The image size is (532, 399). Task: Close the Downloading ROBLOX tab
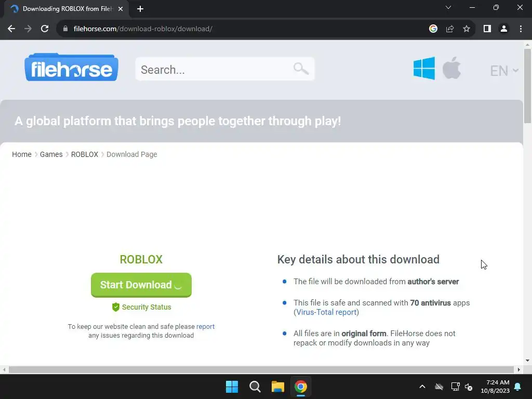click(x=121, y=9)
